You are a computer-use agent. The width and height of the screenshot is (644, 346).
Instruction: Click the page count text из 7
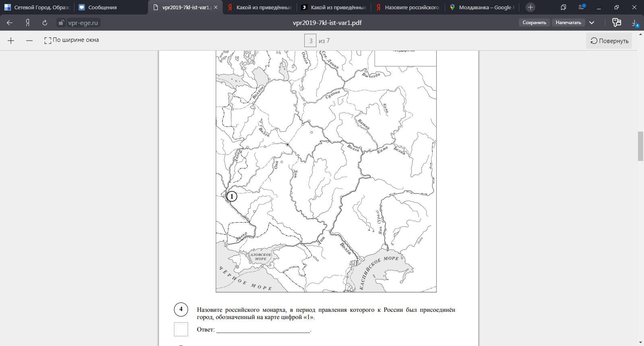tap(324, 41)
